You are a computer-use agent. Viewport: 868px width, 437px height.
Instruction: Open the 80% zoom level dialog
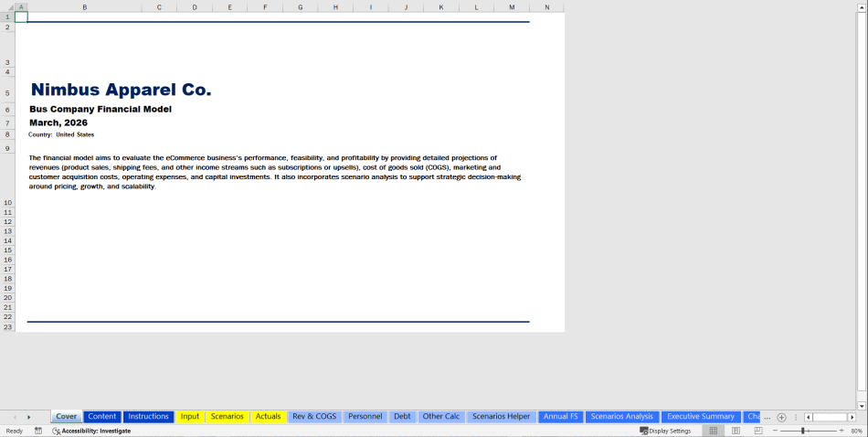856,431
